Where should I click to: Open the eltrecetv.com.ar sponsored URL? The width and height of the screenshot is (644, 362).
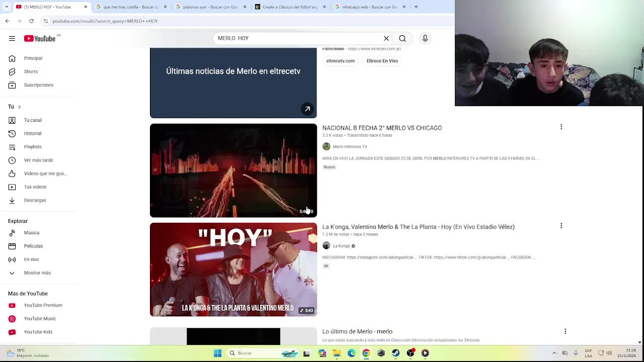pyautogui.click(x=374, y=49)
